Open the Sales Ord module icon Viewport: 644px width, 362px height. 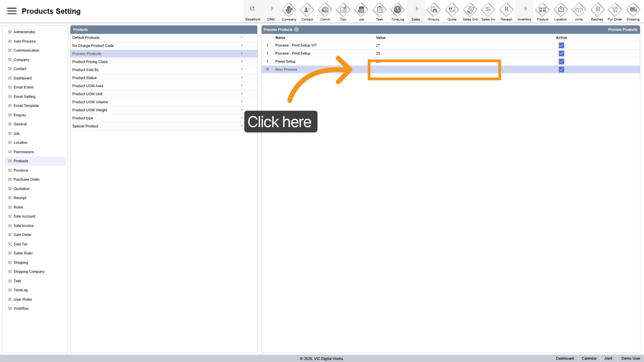(x=470, y=10)
